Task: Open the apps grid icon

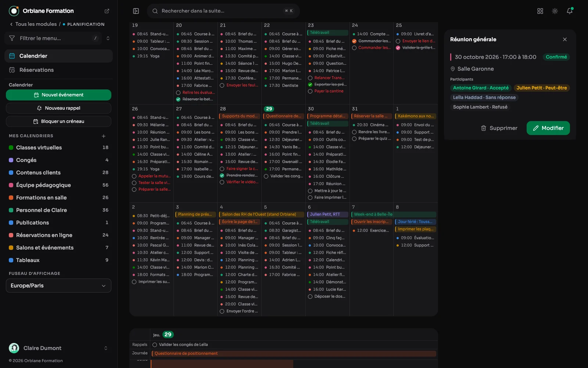Action: [x=540, y=11]
